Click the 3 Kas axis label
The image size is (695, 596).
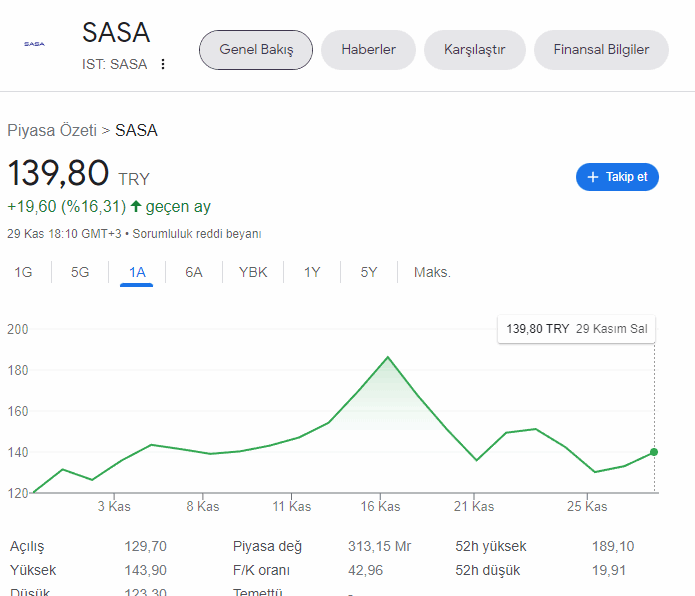tap(114, 506)
